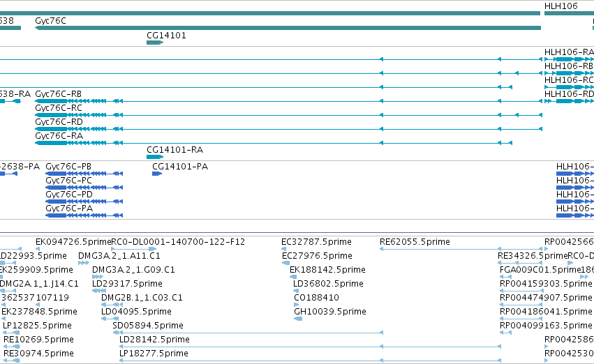
Task: Select the Gyc76C-PB protein label
Action: 68,167
